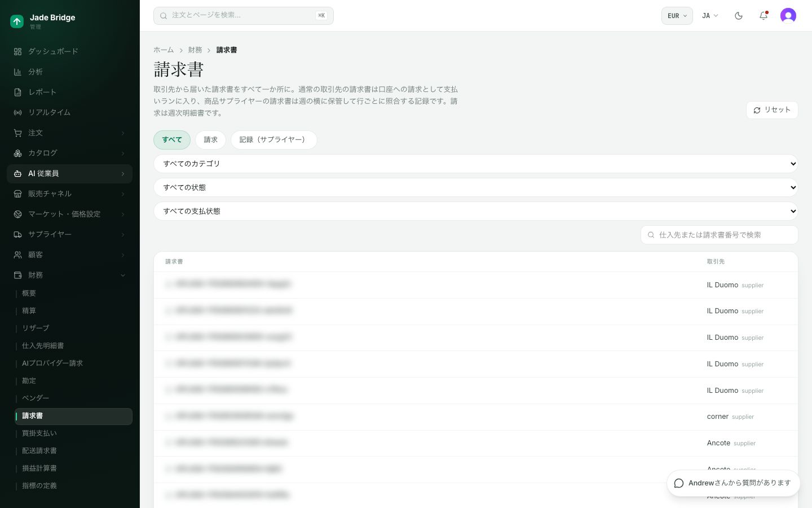Click the 販売チャネル store icon

tap(17, 194)
